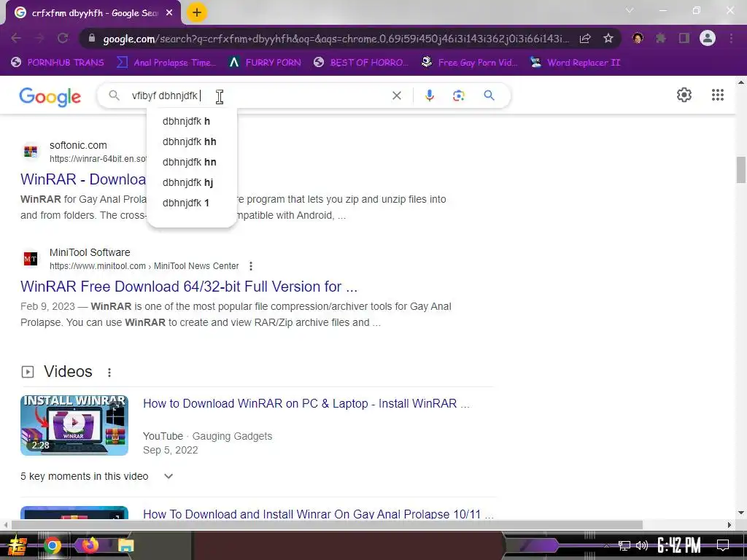
Task: Open the Chrome profile avatar
Action: [708, 38]
